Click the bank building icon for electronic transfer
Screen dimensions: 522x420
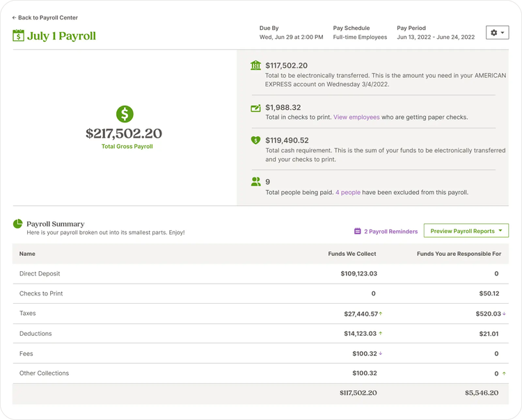click(x=255, y=65)
